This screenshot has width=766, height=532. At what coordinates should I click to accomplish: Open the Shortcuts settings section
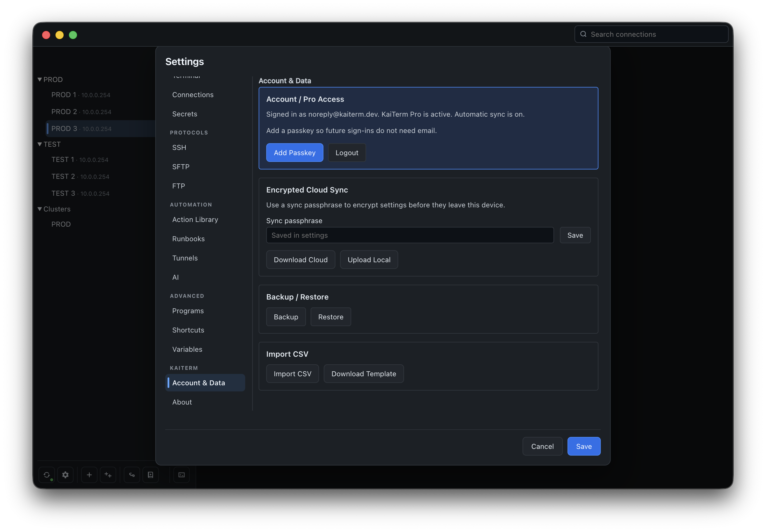(x=205, y=330)
